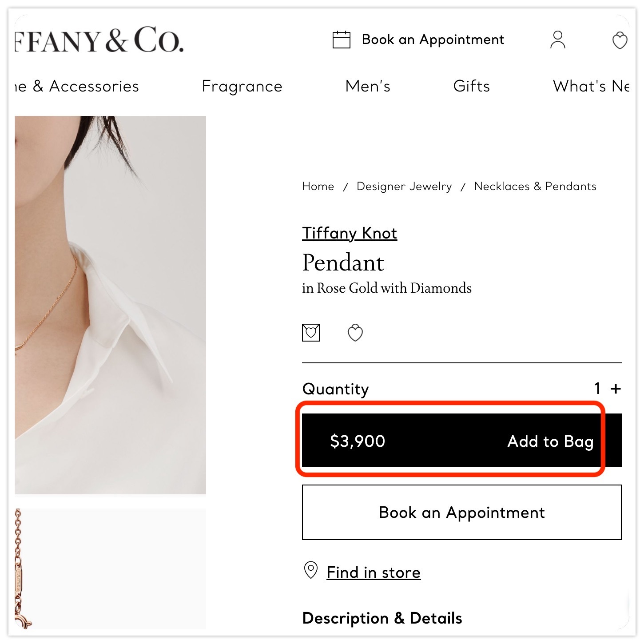Open the model wearing pendant photo
The width and height of the screenshot is (644, 644).
pyautogui.click(x=110, y=305)
